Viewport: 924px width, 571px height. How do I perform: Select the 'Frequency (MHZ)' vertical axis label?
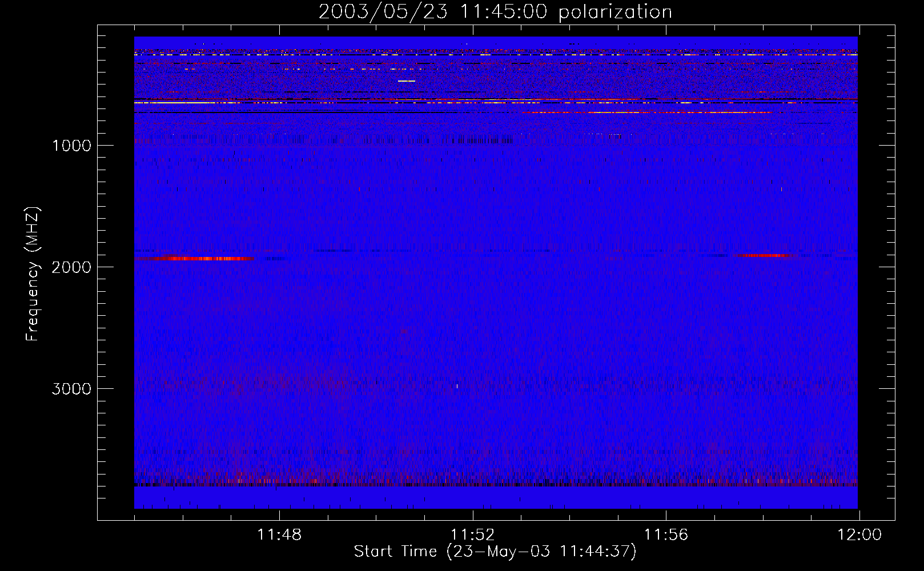click(33, 274)
